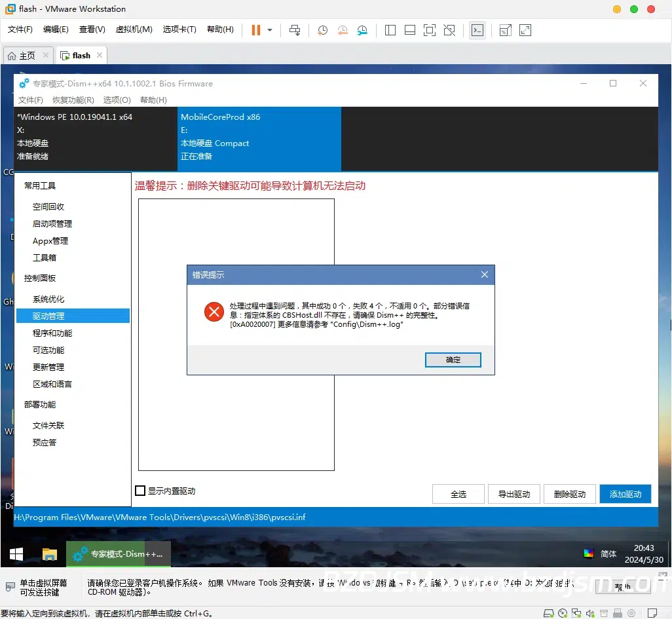Toggle the thumbnail bar layout icon
Image resolution: width=672 pixels, height=619 pixels.
click(410, 30)
